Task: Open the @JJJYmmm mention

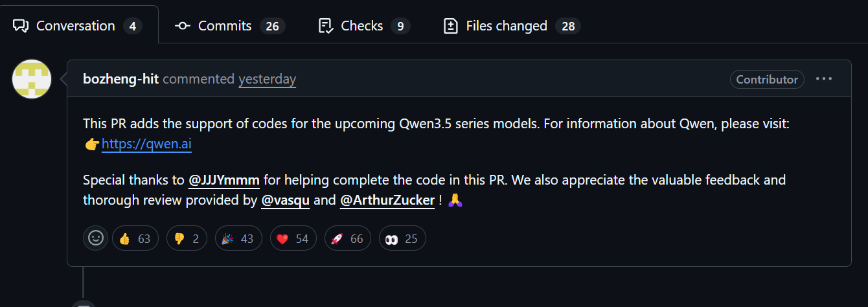Action: click(223, 180)
